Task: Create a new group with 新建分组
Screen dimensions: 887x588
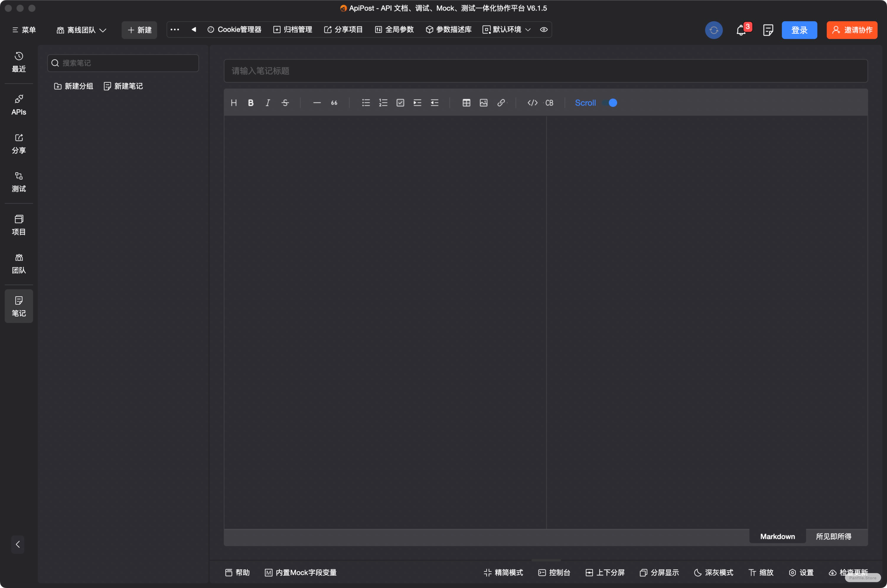Action: (74, 86)
